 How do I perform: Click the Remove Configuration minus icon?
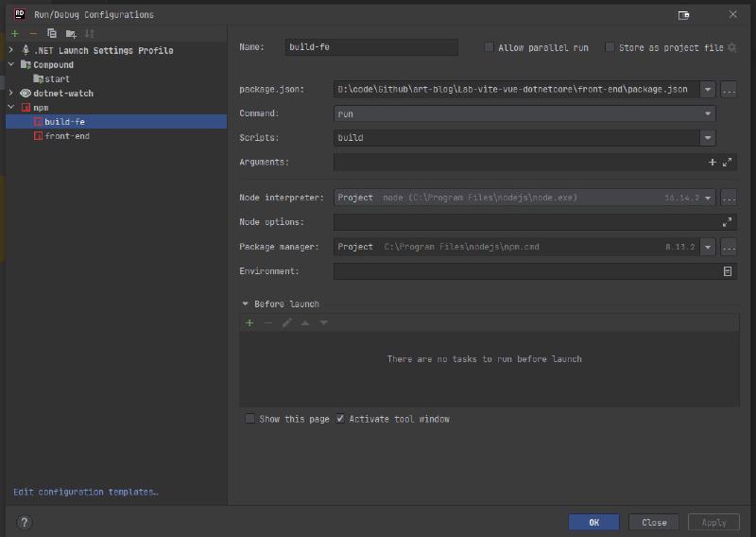click(x=33, y=33)
